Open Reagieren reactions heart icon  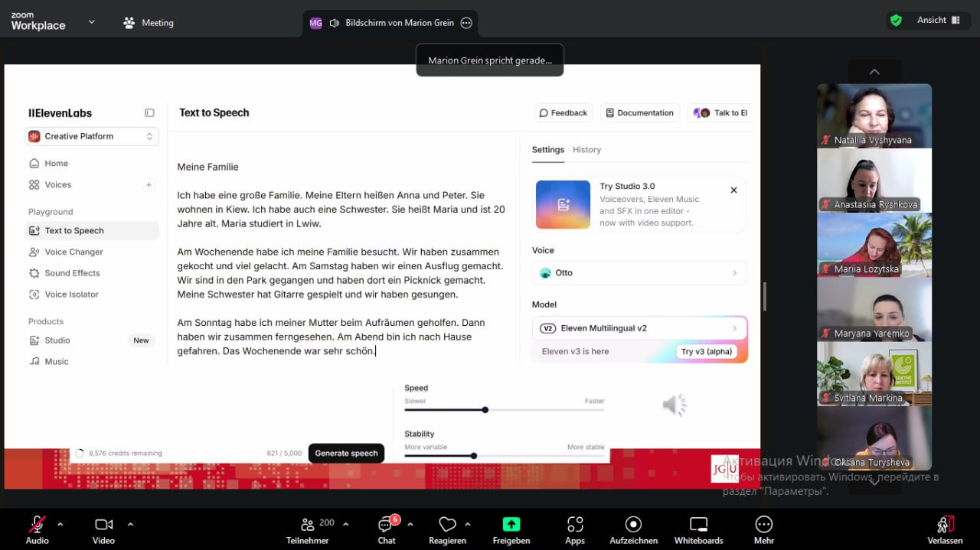pyautogui.click(x=447, y=525)
